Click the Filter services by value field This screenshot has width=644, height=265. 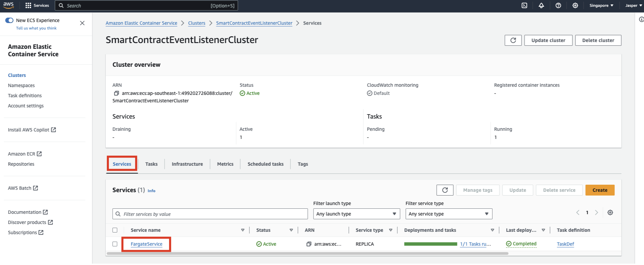210,214
